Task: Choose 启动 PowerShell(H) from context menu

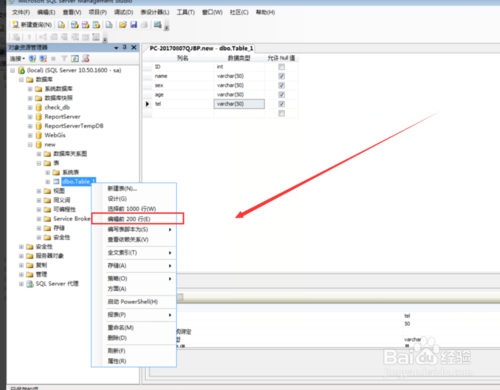Action: click(x=134, y=302)
